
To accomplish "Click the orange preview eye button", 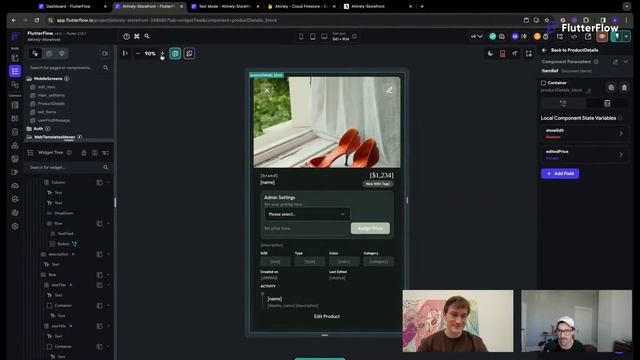I will 602,36.
